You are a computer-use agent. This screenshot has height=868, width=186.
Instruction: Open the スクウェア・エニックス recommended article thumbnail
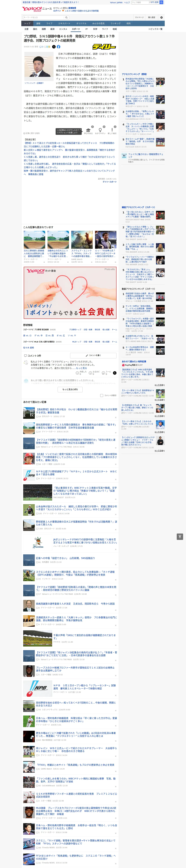pos(82,240)
